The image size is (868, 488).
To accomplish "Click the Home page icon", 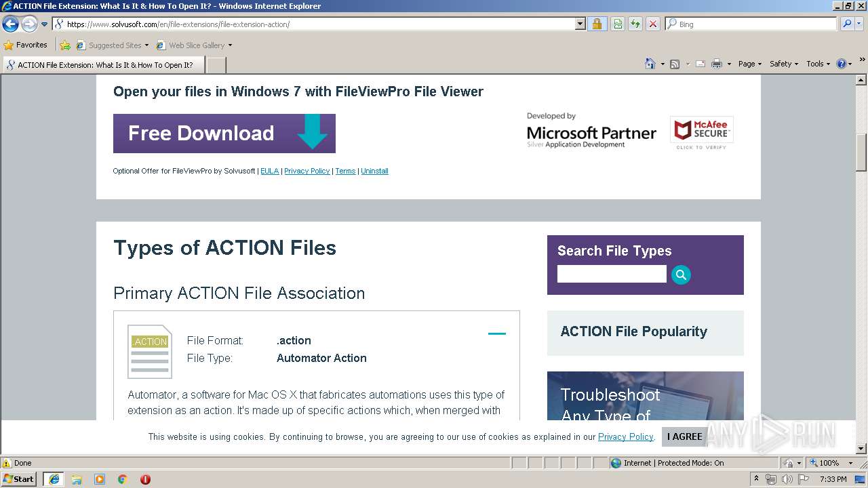I will click(x=650, y=64).
